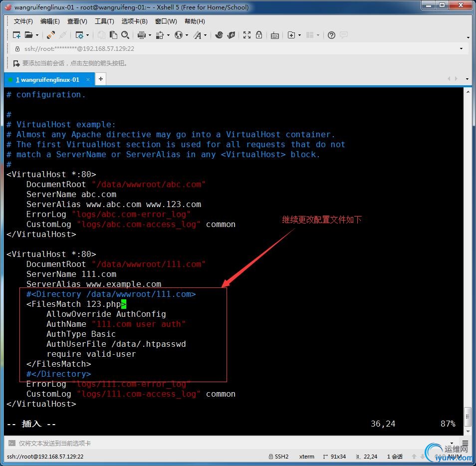476x466 pixels.
Task: Expand the font settings dropdown arrow
Action: [x=205, y=35]
